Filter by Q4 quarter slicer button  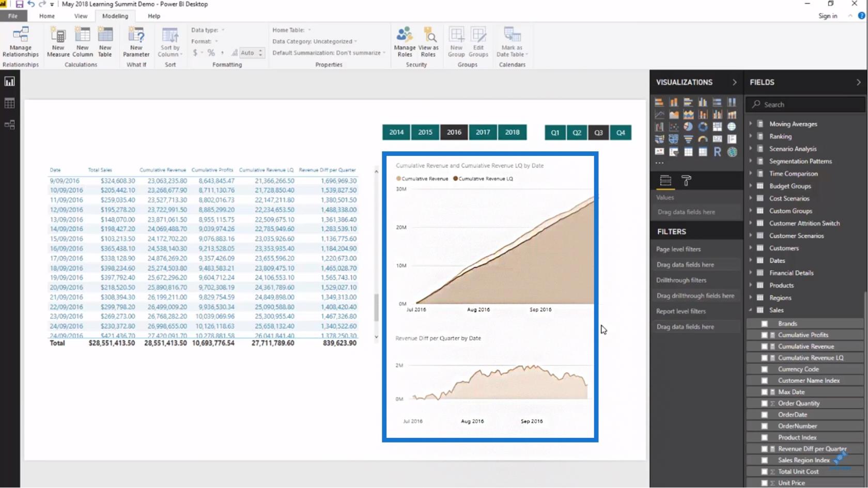click(x=621, y=133)
